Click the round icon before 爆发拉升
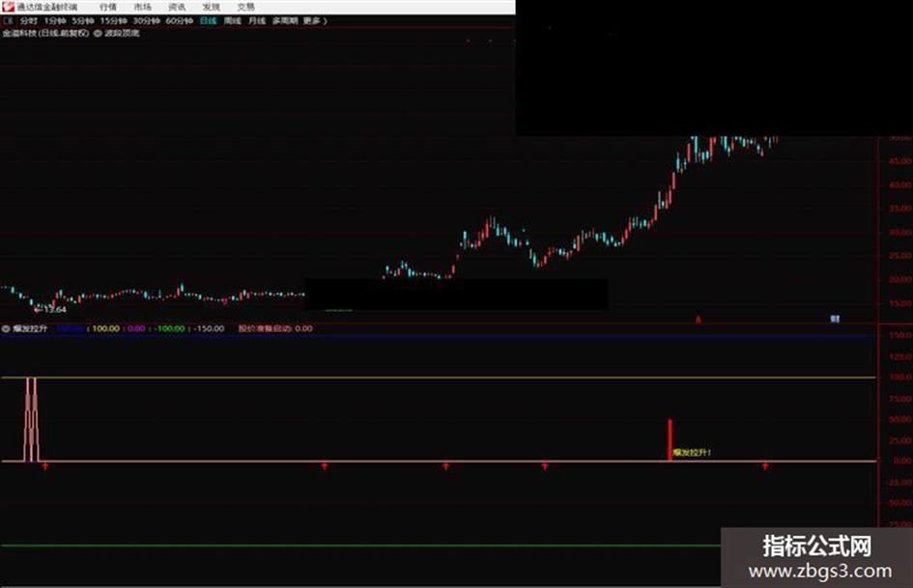This screenshot has width=913, height=588. pos(6,328)
